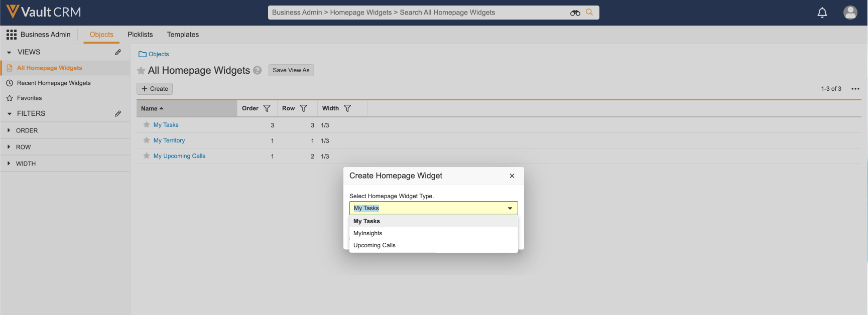Open the app launcher grid icon
This screenshot has width=868, height=315.
coord(11,35)
